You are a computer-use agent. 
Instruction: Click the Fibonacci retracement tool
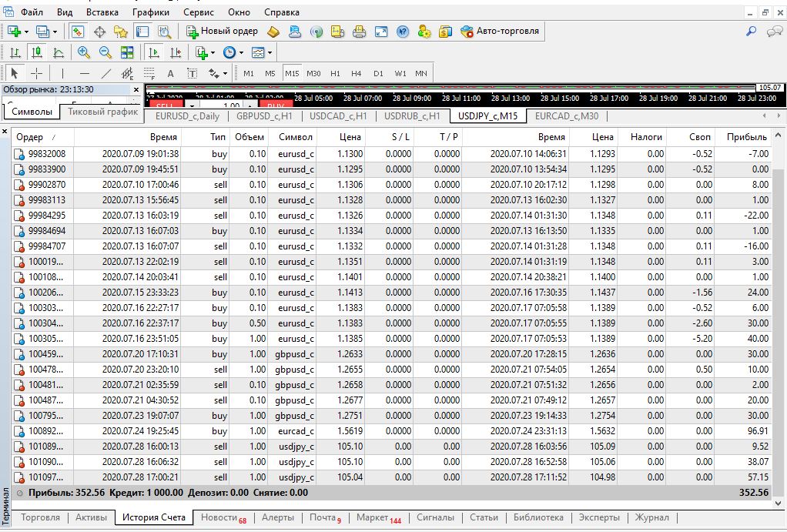point(149,73)
